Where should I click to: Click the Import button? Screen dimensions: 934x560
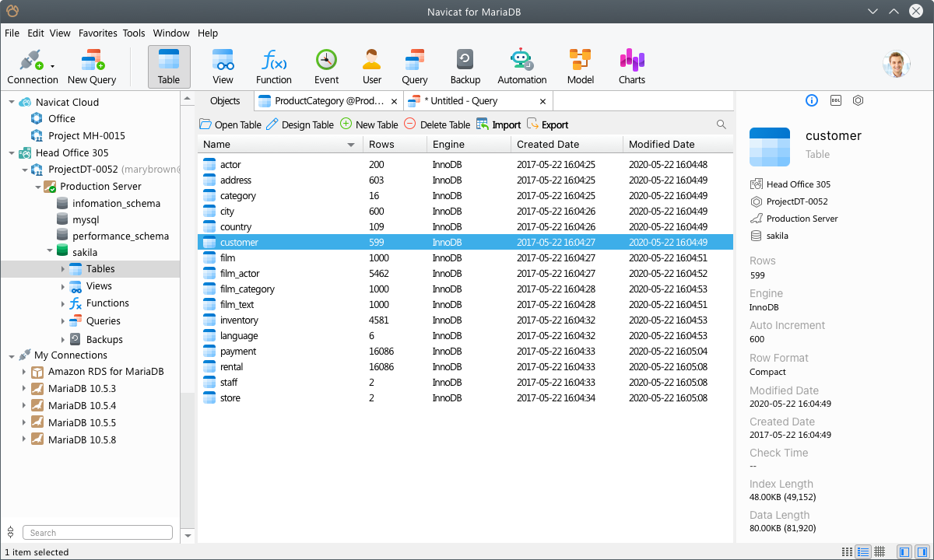point(499,124)
